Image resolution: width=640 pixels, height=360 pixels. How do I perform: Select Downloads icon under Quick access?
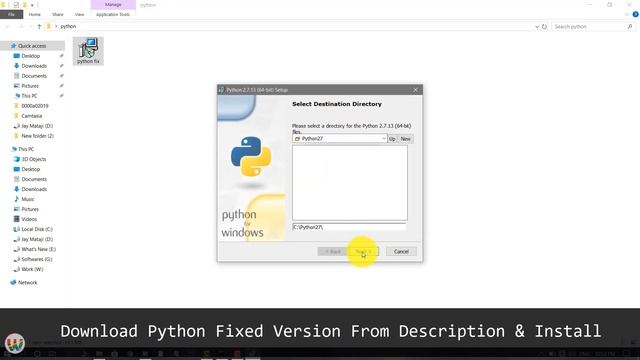(17, 66)
